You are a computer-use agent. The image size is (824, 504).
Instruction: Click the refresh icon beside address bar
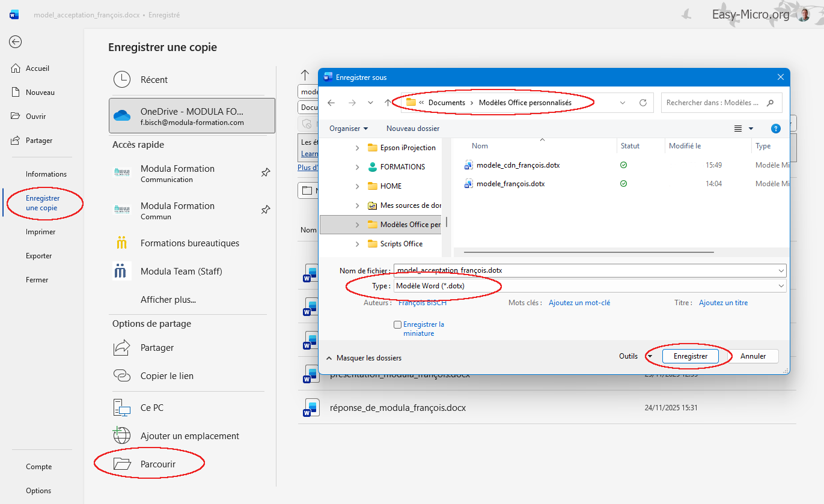point(642,103)
